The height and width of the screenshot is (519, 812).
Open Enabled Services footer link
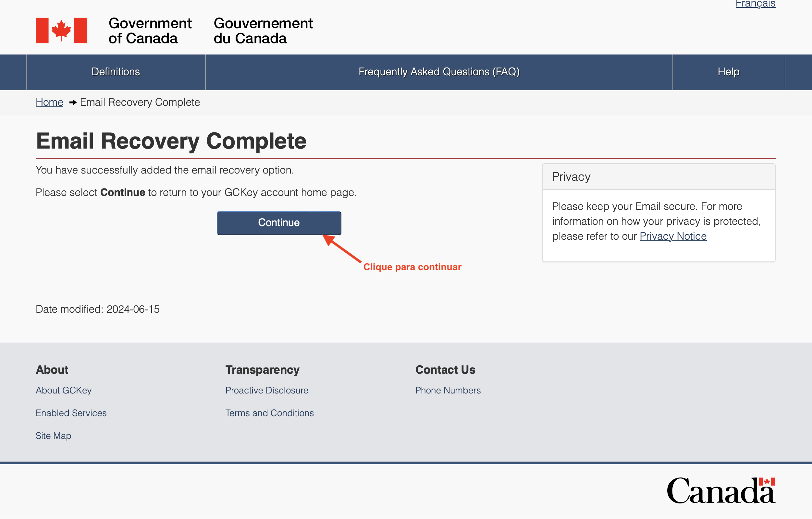71,413
